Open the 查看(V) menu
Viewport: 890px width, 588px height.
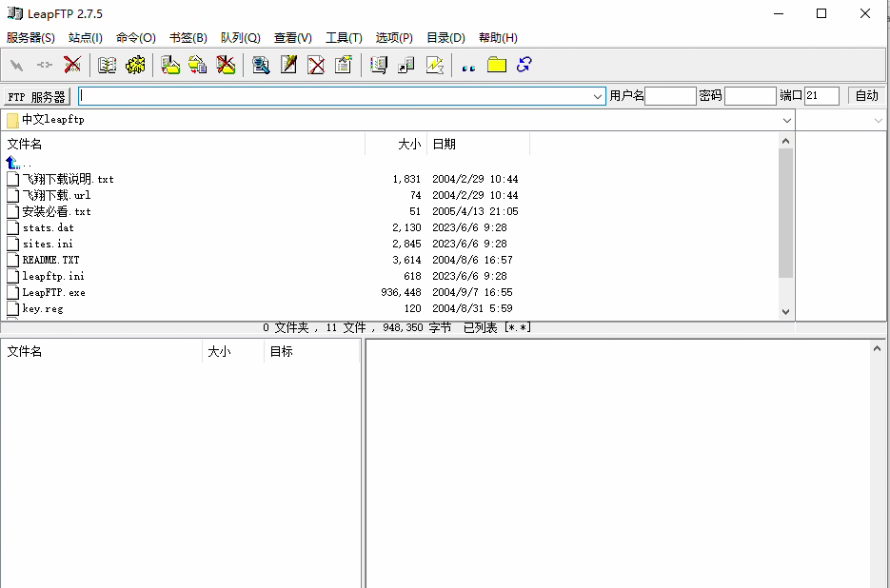coord(293,38)
